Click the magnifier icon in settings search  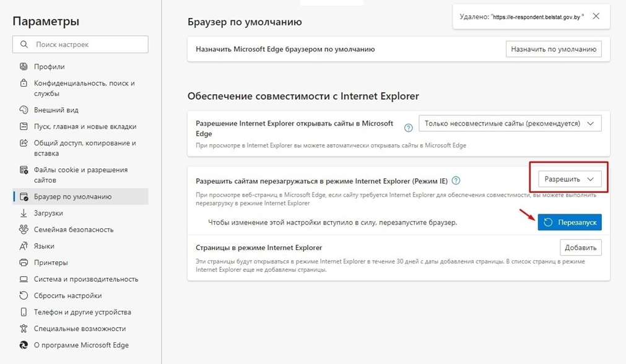click(24, 45)
